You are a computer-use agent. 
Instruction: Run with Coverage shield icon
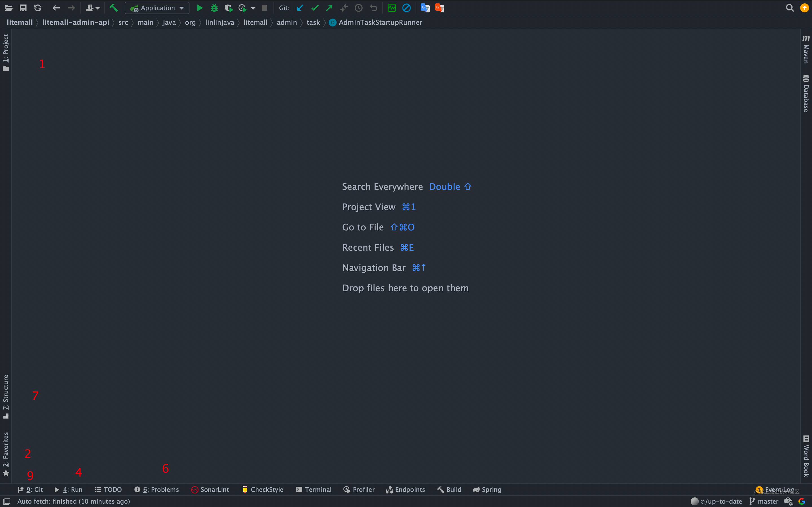(228, 8)
